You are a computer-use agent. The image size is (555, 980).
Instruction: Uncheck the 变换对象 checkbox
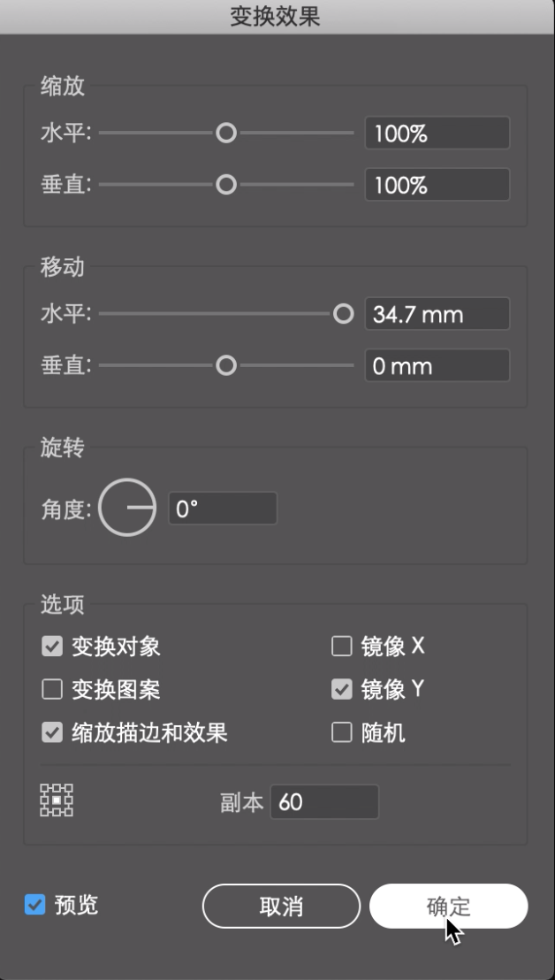(x=52, y=647)
